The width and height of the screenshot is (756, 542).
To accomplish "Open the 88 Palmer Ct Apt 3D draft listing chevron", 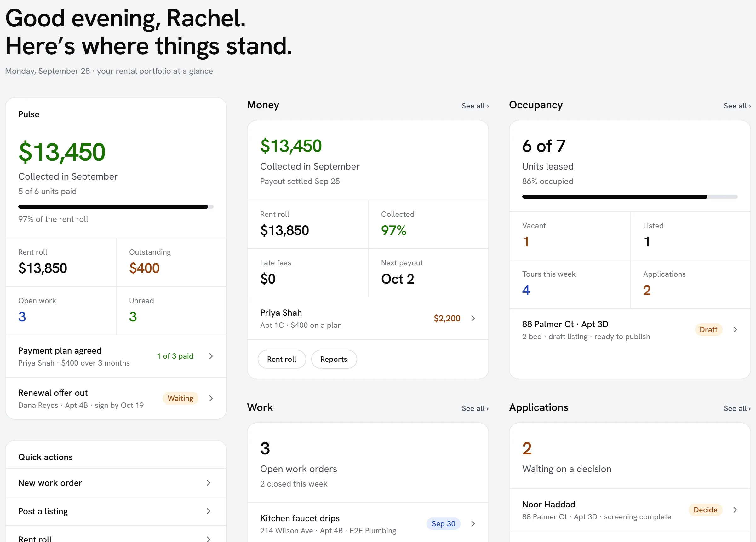I will coord(735,330).
